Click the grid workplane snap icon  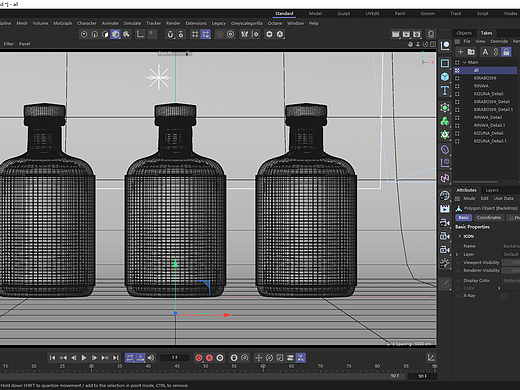click(195, 34)
